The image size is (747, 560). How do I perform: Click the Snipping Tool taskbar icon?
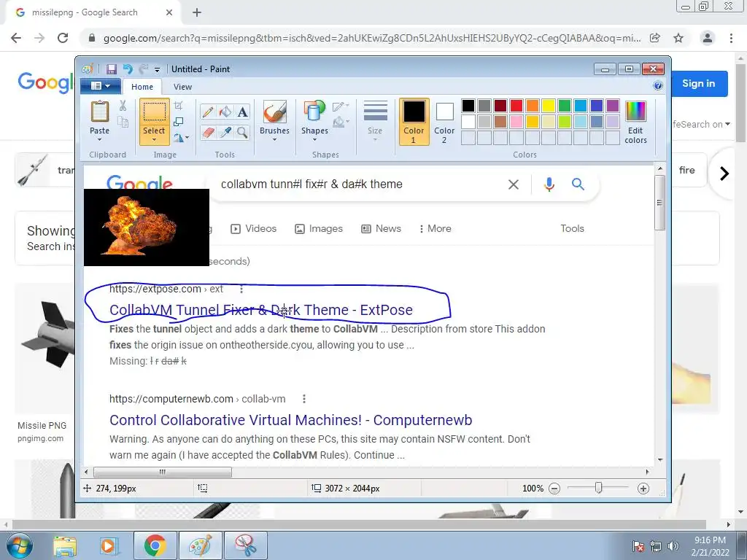245,545
